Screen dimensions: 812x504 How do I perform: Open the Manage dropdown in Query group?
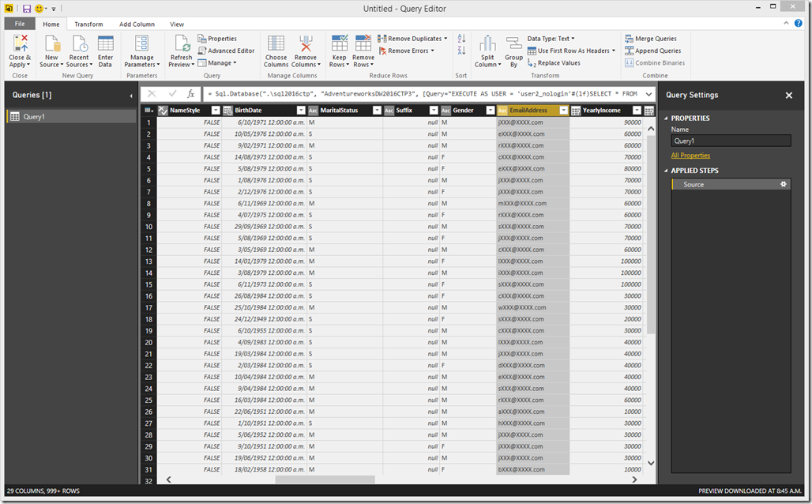coord(217,63)
